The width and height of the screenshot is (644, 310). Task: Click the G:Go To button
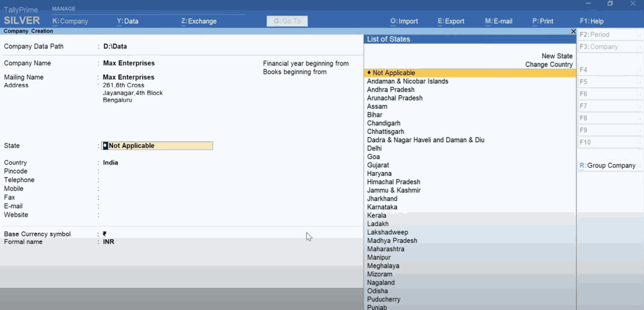point(287,21)
